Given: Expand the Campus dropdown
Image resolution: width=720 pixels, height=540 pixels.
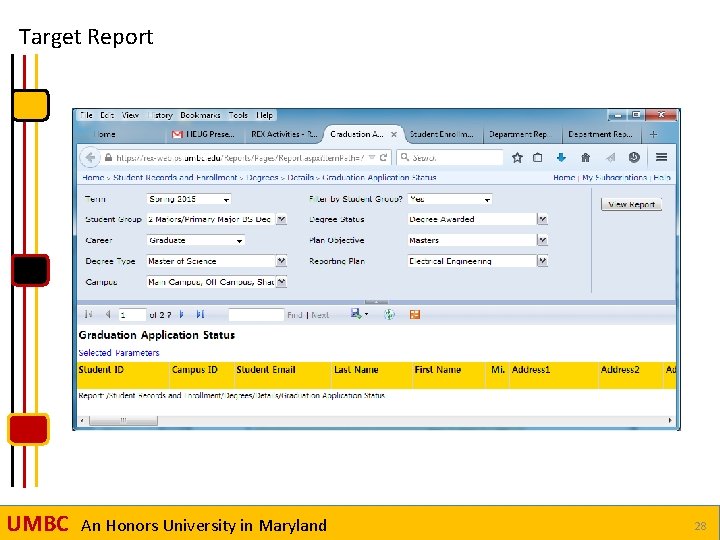Looking at the screenshot, I should 281,281.
